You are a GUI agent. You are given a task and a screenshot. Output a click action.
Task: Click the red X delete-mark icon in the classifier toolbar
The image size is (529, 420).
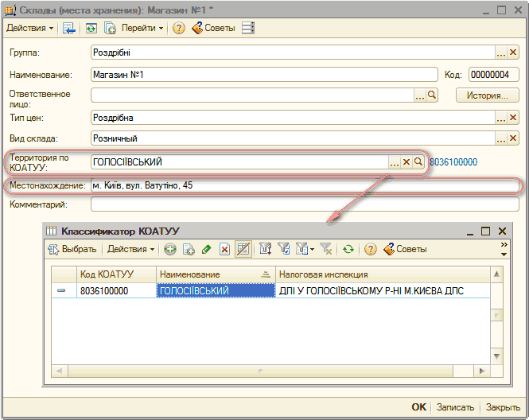pyautogui.click(x=225, y=249)
